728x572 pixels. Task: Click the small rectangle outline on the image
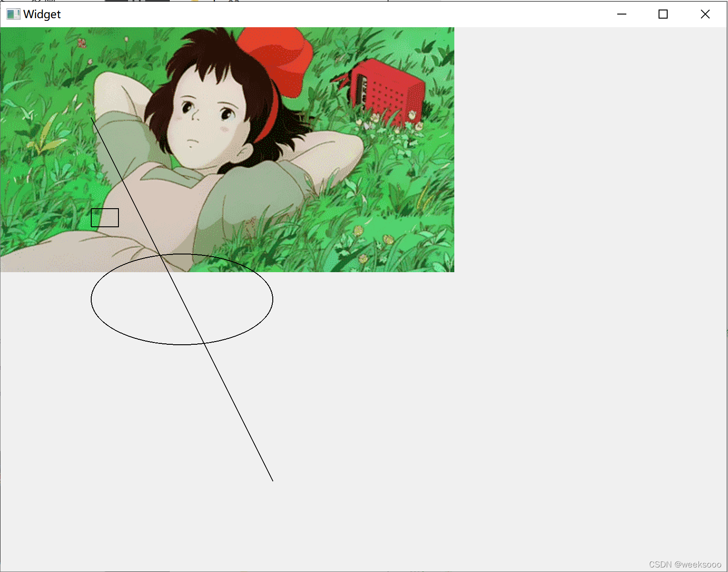(x=104, y=218)
